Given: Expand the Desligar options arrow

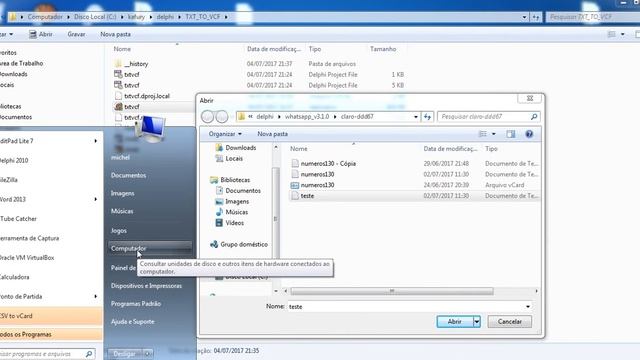Looking at the screenshot, I should (x=147, y=354).
